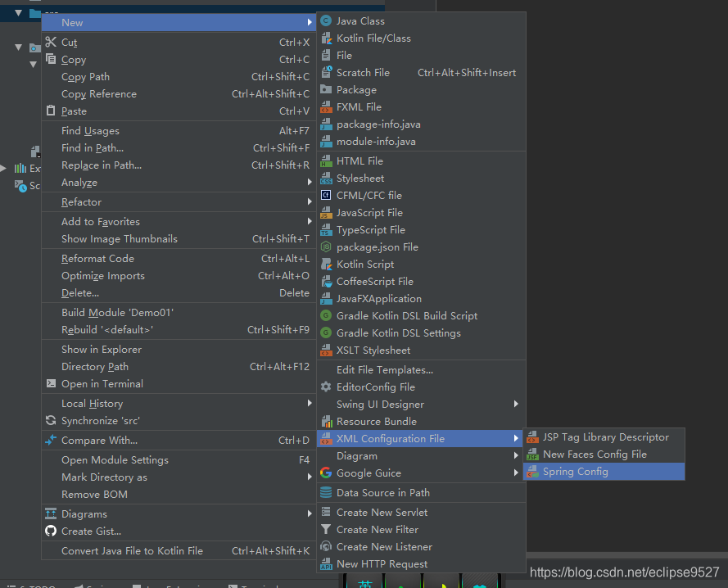Click the Kotlin File/Class icon
Viewport: 728px width, 588px height.
pyautogui.click(x=327, y=38)
